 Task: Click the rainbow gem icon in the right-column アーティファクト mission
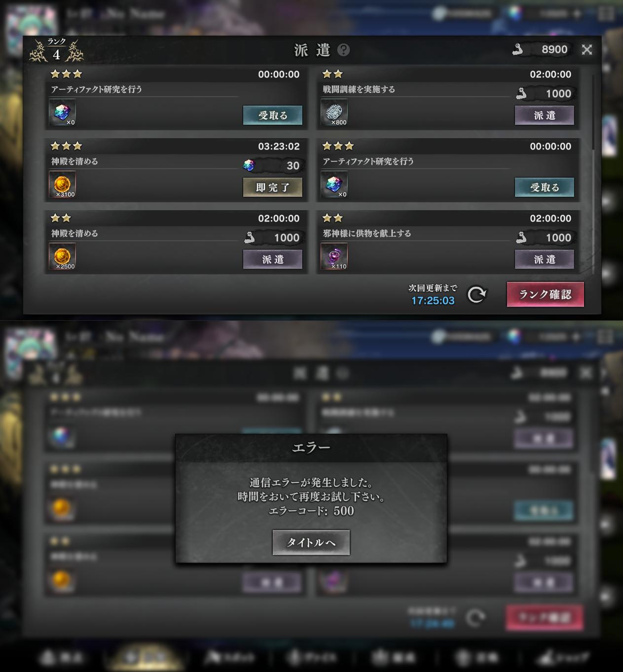click(x=334, y=185)
